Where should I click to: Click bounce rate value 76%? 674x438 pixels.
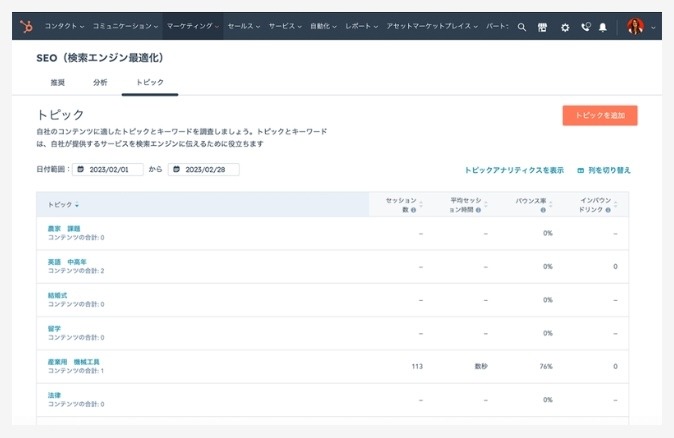(546, 367)
